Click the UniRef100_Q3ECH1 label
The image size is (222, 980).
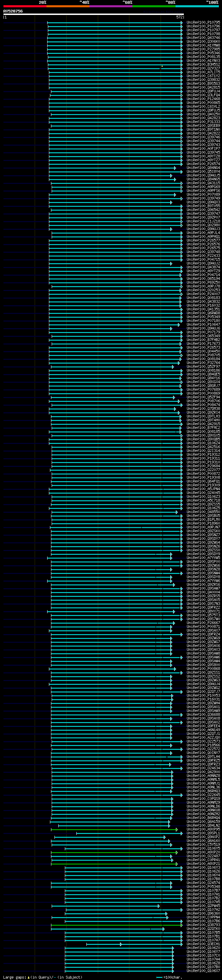203,944
